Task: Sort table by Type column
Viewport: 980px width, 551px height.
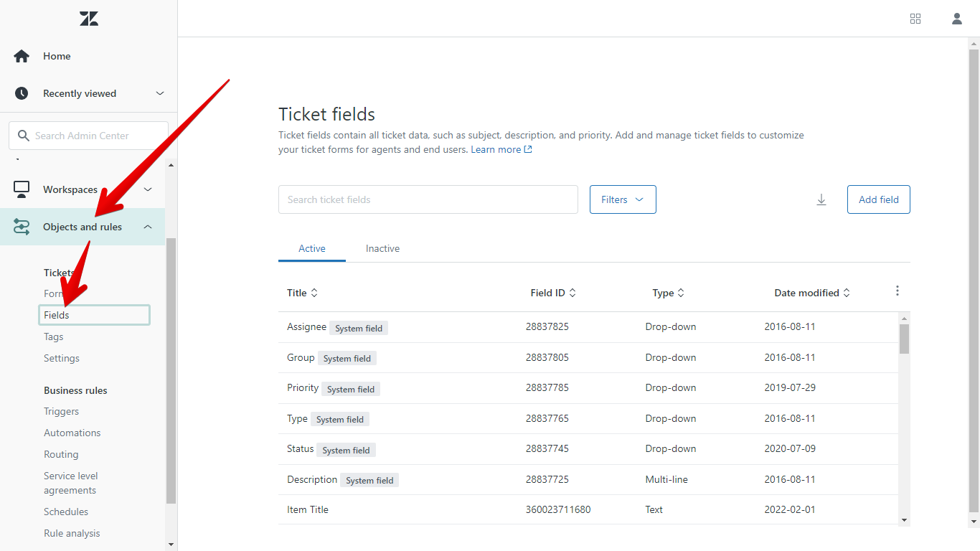Action: (669, 293)
